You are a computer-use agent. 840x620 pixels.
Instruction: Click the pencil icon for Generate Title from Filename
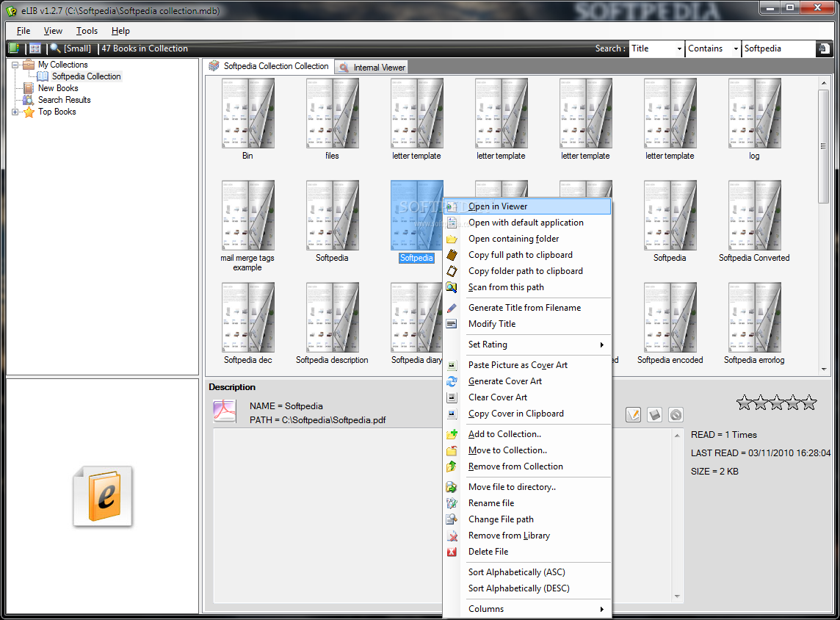click(452, 308)
